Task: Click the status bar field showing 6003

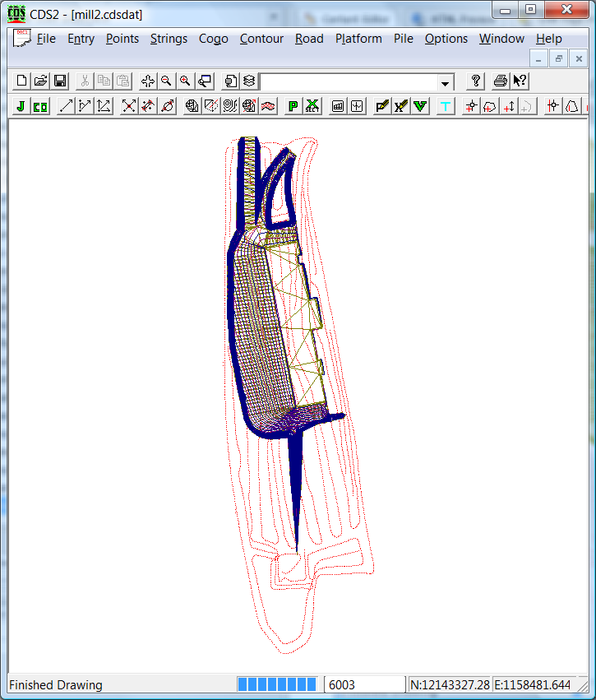Action: [x=364, y=684]
